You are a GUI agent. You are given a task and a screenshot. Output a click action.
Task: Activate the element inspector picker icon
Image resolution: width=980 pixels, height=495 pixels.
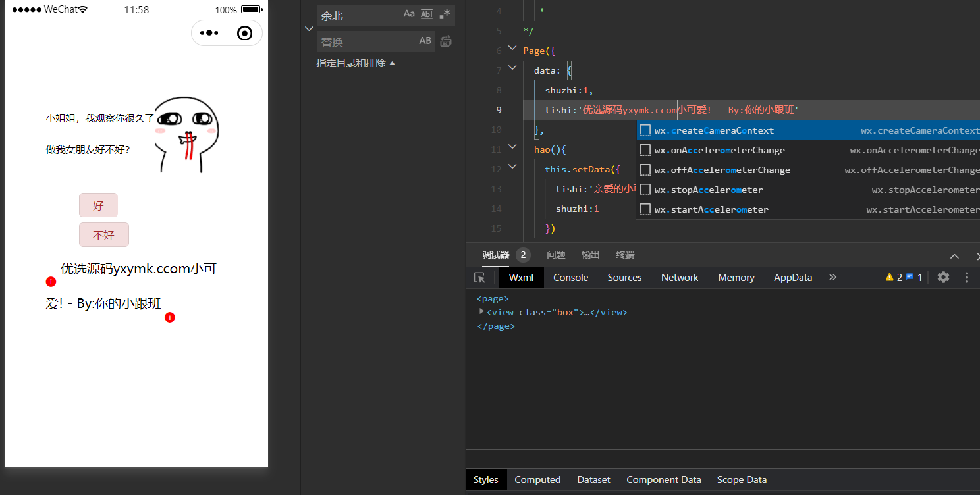(x=479, y=278)
